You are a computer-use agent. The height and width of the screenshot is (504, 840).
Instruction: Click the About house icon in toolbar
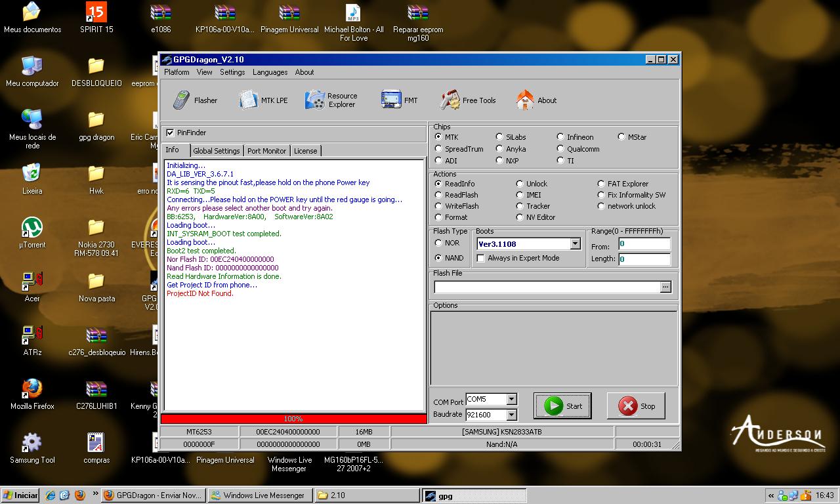click(525, 100)
